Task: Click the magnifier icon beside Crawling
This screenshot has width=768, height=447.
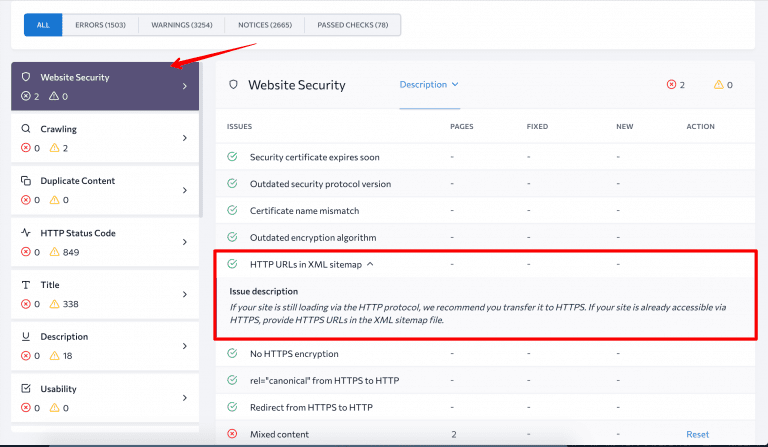Action: pyautogui.click(x=26, y=129)
